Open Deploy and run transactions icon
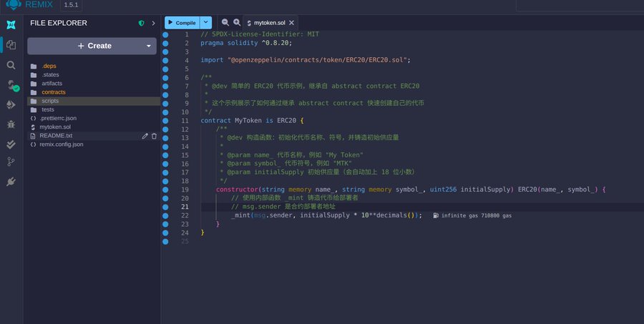 pyautogui.click(x=11, y=104)
